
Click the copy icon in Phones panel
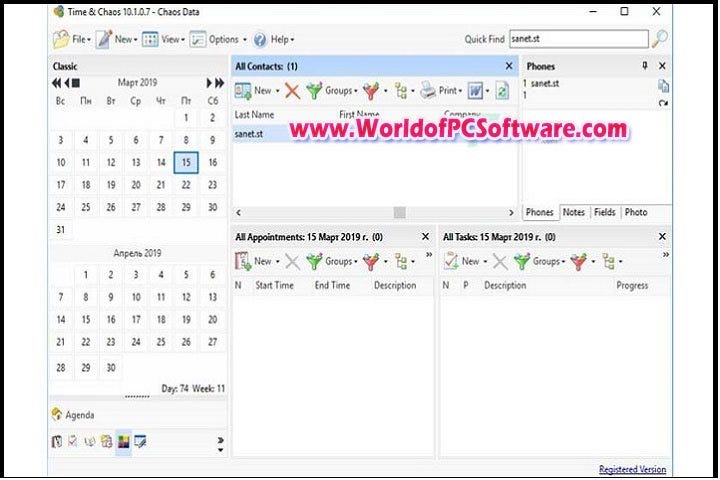click(663, 86)
